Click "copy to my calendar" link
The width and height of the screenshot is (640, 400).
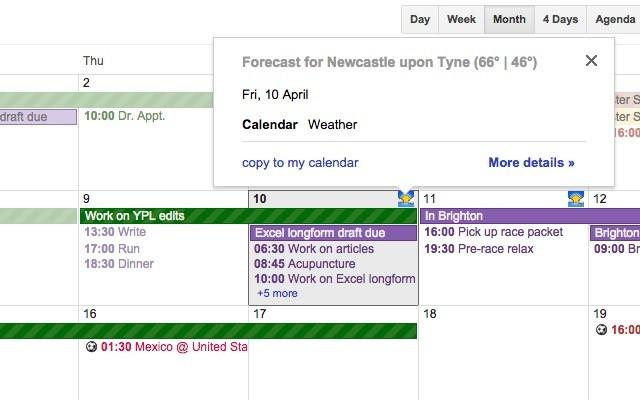click(300, 163)
